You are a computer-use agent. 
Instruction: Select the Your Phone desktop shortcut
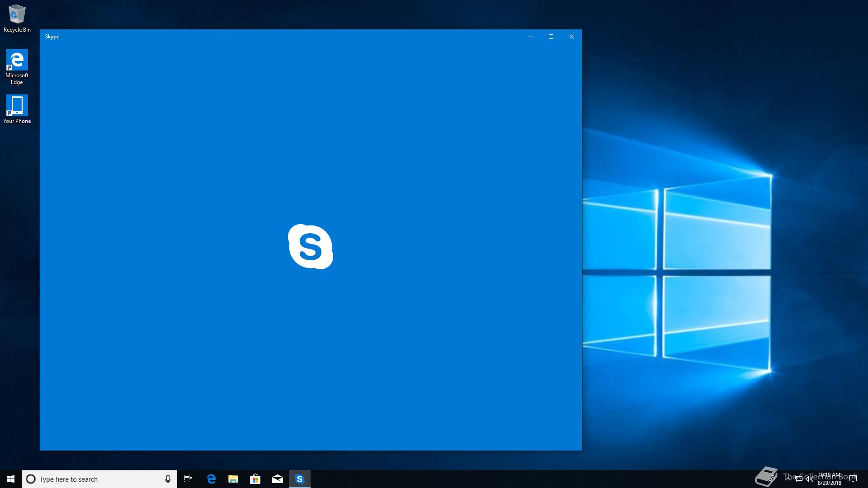[x=17, y=109]
